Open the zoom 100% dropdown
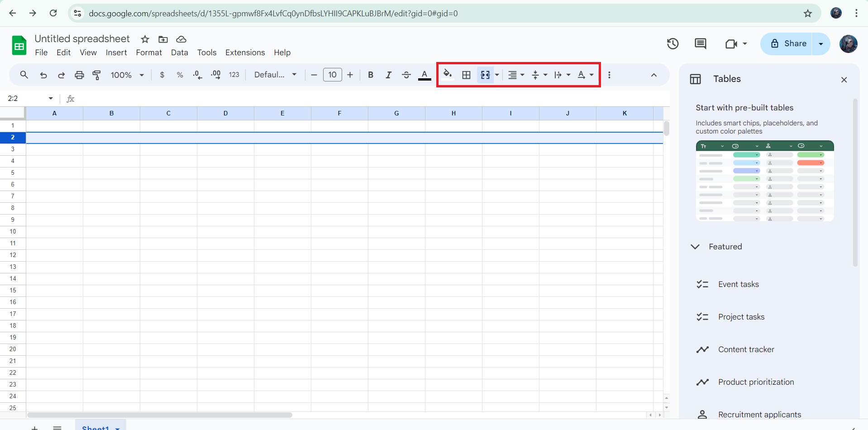 pyautogui.click(x=127, y=75)
